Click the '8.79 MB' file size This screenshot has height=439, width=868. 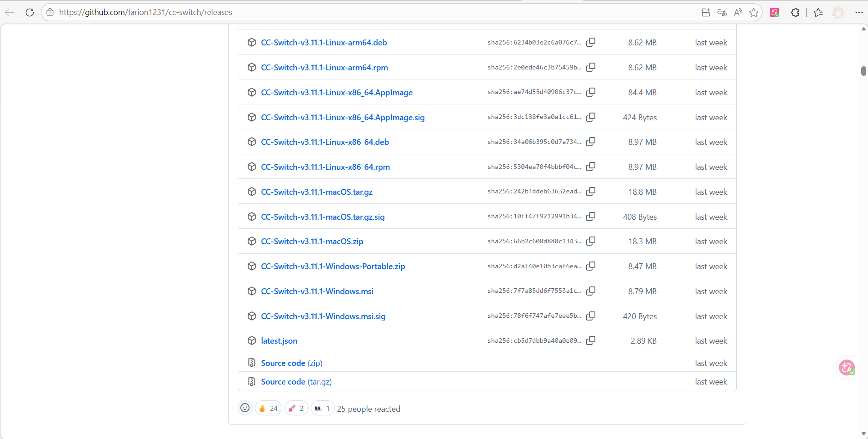pyautogui.click(x=642, y=291)
